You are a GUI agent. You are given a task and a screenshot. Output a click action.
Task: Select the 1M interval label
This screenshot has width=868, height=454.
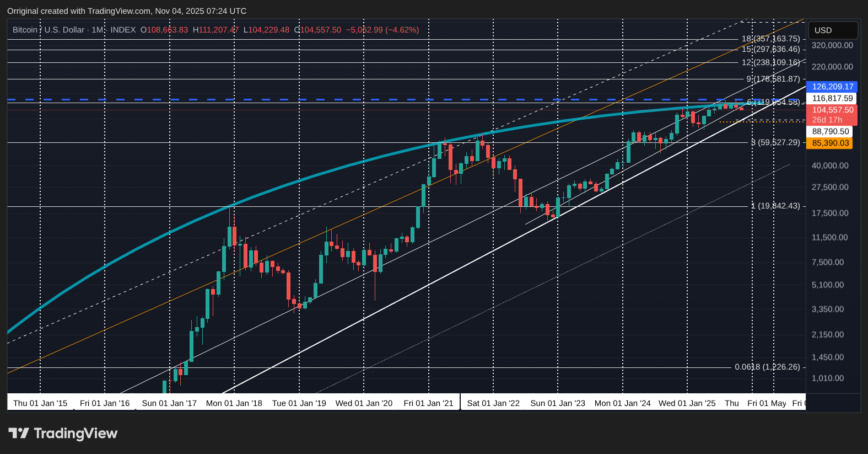coord(98,30)
